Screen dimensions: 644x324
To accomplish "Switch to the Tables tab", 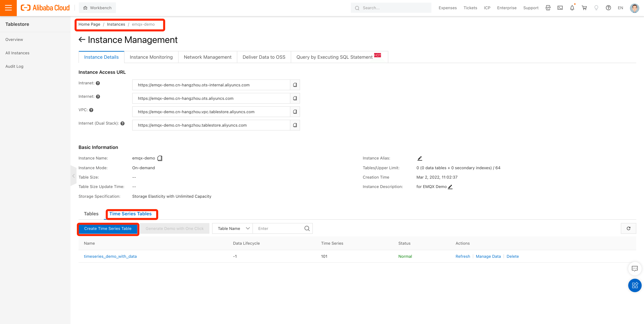I will coord(91,214).
